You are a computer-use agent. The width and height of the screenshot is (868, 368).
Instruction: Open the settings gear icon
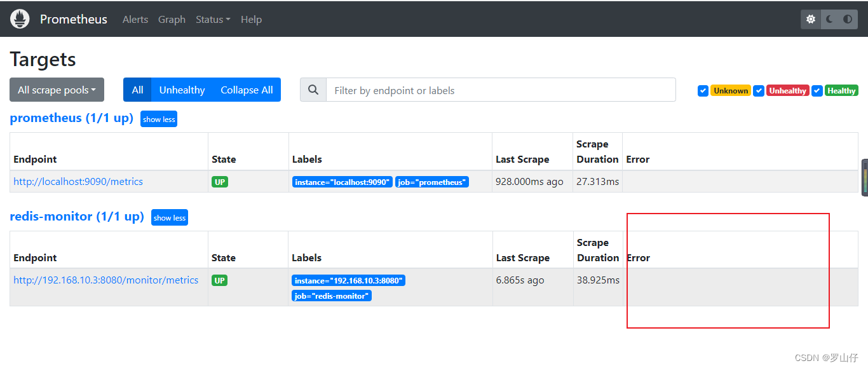(811, 19)
